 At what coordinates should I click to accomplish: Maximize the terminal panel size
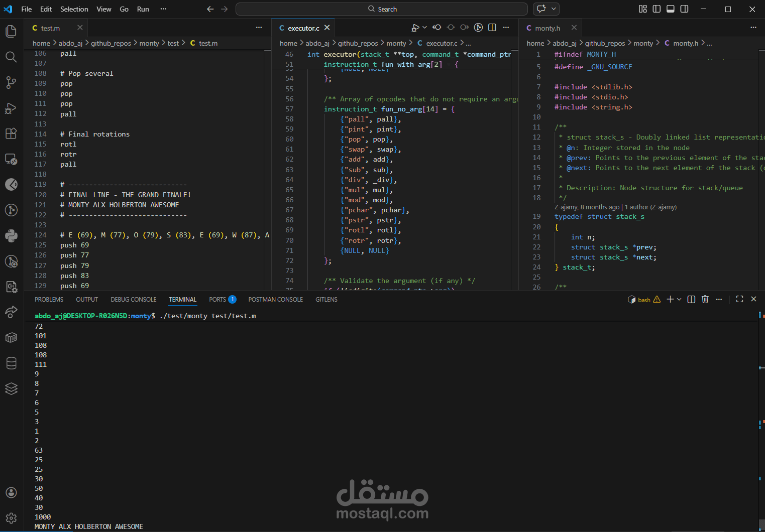pyautogui.click(x=739, y=299)
